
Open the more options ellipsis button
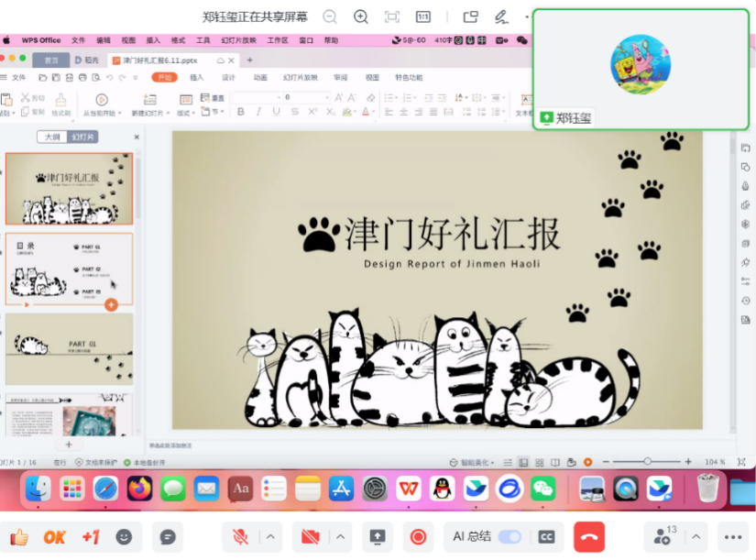(x=732, y=537)
